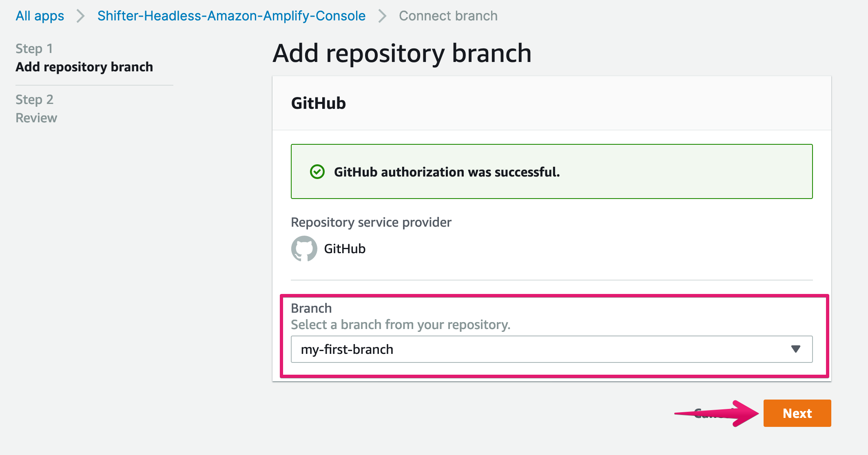Select Step 1 Add repository branch
The height and width of the screenshot is (455, 868).
click(84, 58)
